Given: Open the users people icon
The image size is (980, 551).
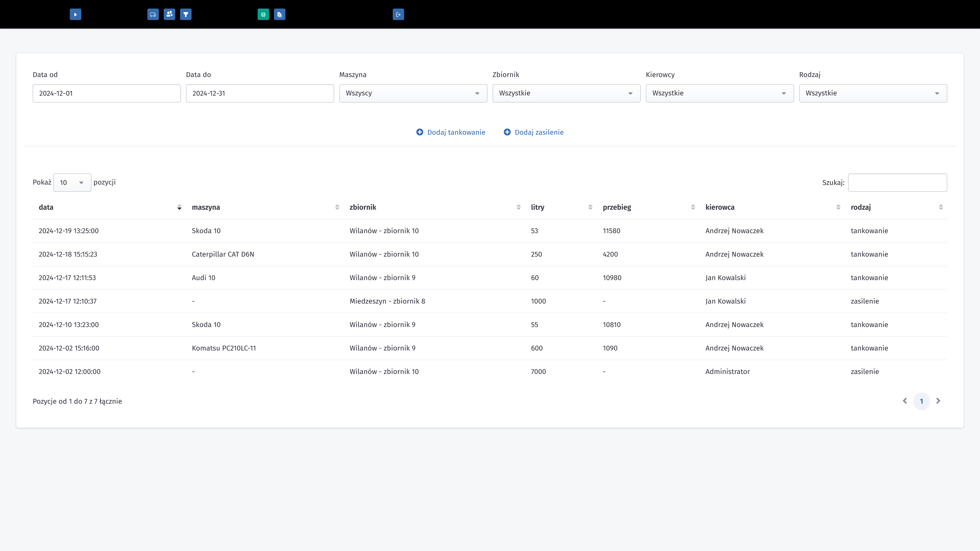Looking at the screenshot, I should tap(169, 14).
